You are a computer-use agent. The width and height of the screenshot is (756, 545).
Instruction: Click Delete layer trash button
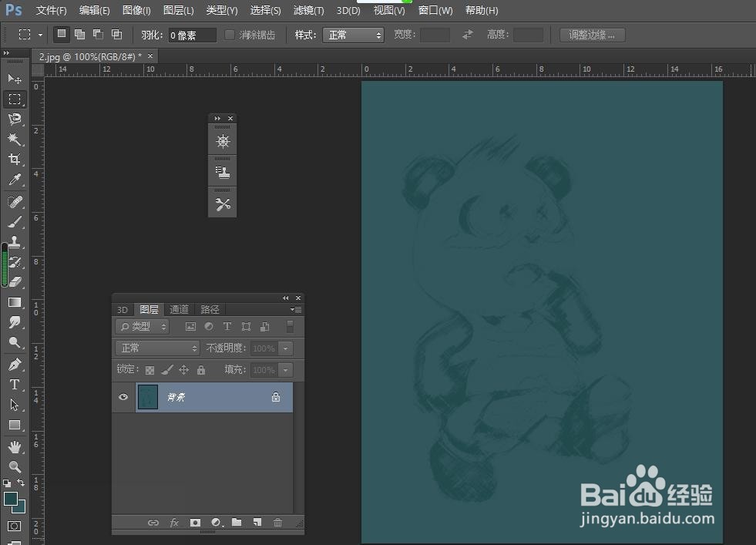pyautogui.click(x=277, y=523)
